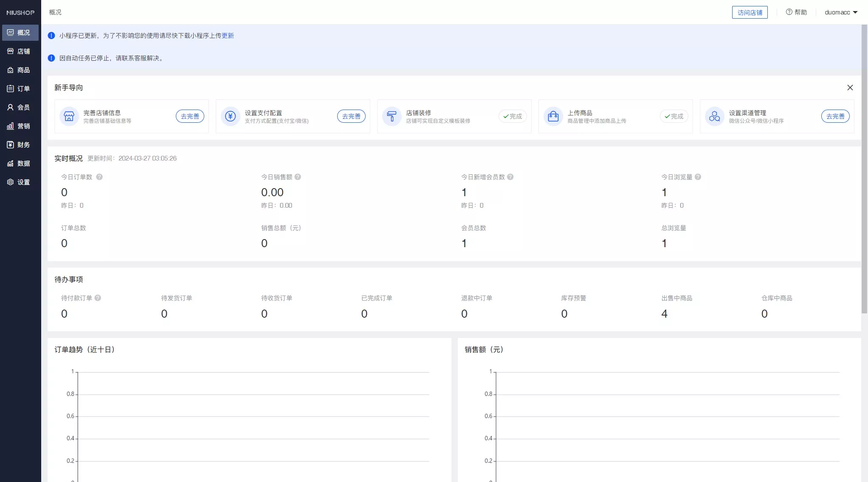Click help icon beside 今日销售额
Viewport: 868px width, 482px height.
pyautogui.click(x=298, y=177)
